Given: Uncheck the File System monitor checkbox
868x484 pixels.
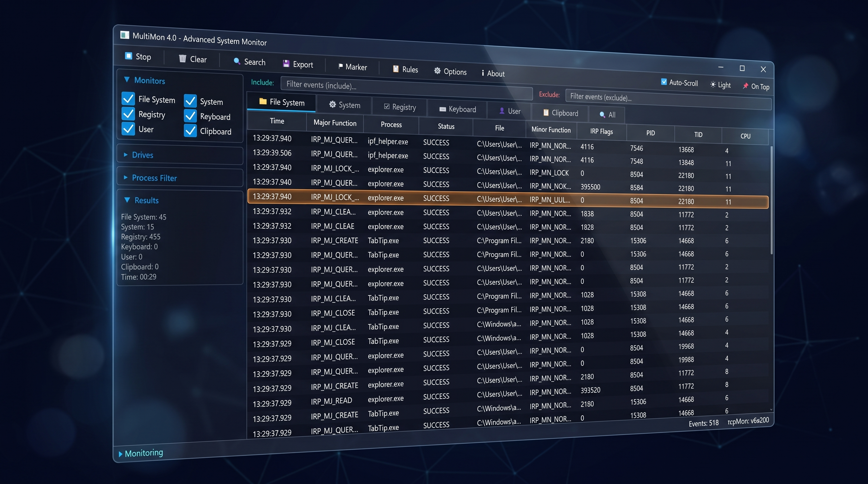Looking at the screenshot, I should (x=128, y=99).
